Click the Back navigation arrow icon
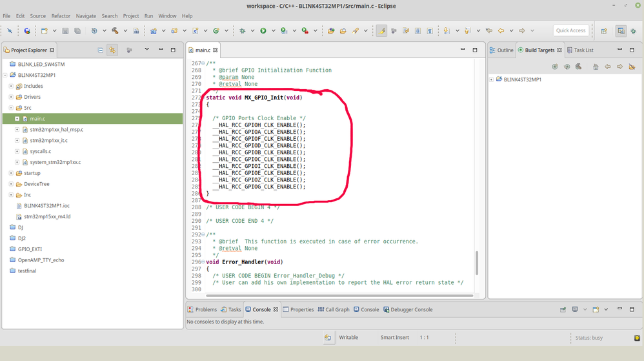644x361 pixels. coord(501,30)
